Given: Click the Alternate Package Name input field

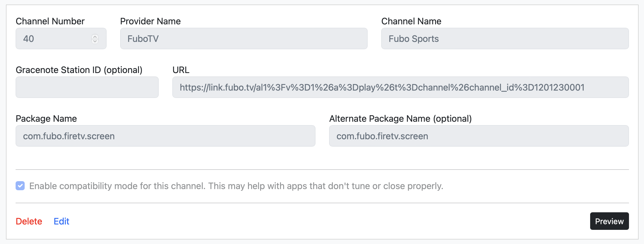Looking at the screenshot, I should coord(479,136).
